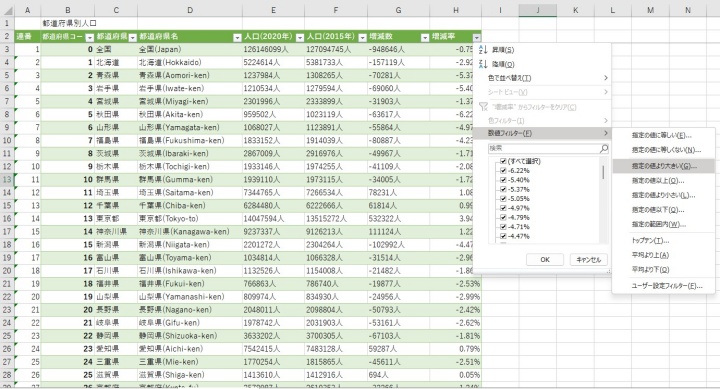Cancel the filter with キャンセル button
Viewport: 720px width, 389px height.
point(589,259)
